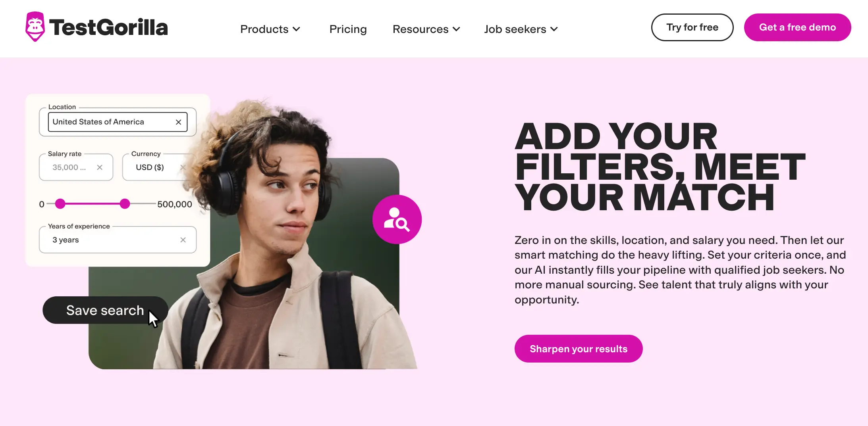This screenshot has height=426, width=868.
Task: Click the TestGorilla gorilla logo icon
Action: click(35, 26)
